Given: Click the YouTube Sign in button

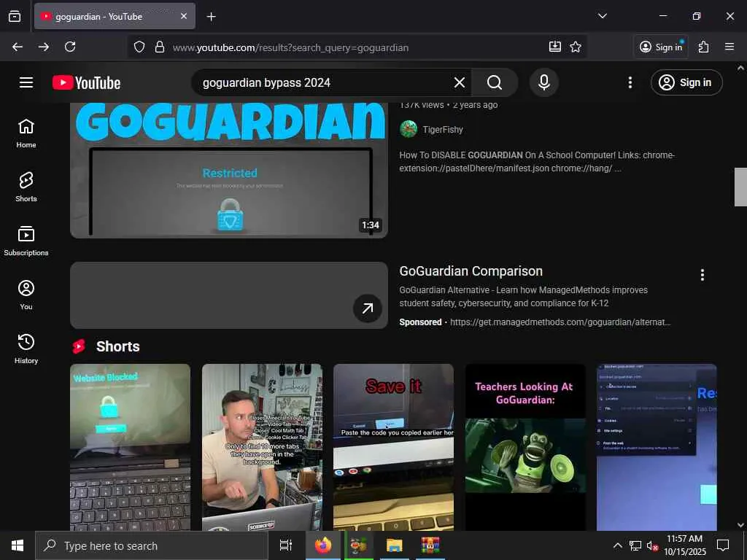Looking at the screenshot, I should tap(686, 82).
